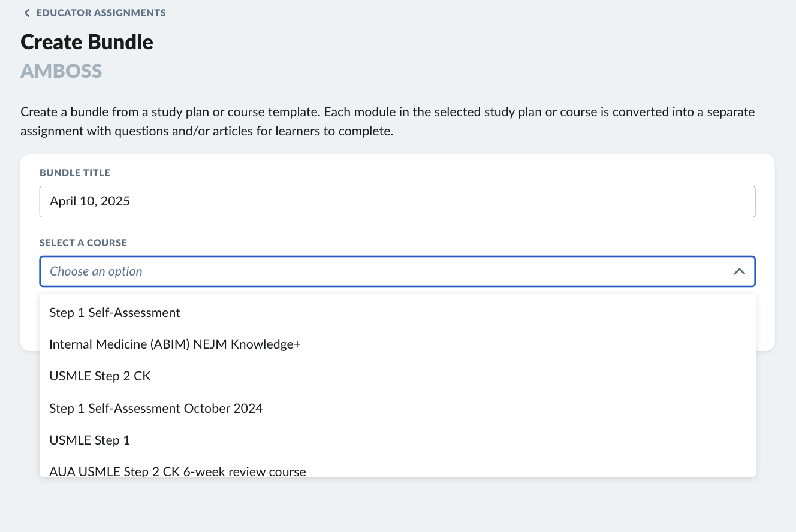Go back to Educator Assignments
This screenshot has width=796, height=532.
pyautogui.click(x=94, y=13)
